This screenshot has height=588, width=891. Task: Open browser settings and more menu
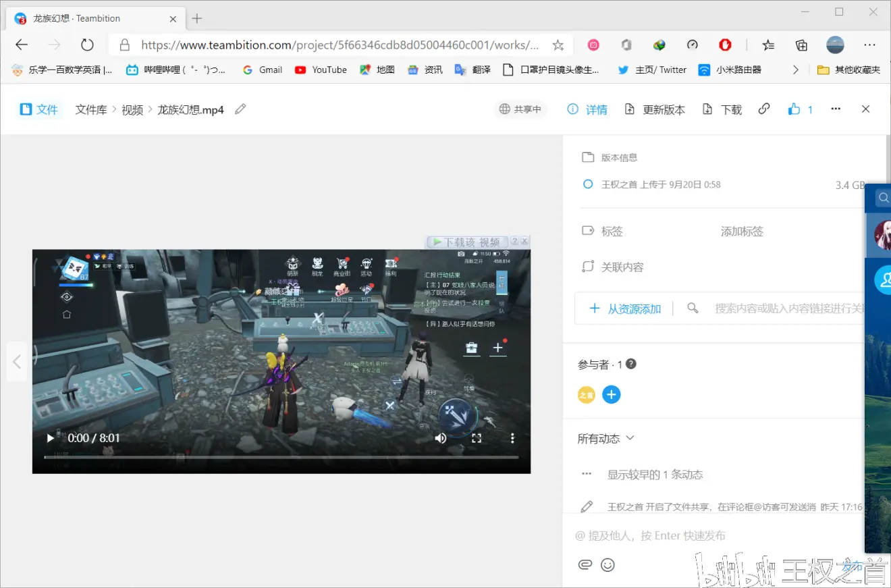pyautogui.click(x=870, y=45)
